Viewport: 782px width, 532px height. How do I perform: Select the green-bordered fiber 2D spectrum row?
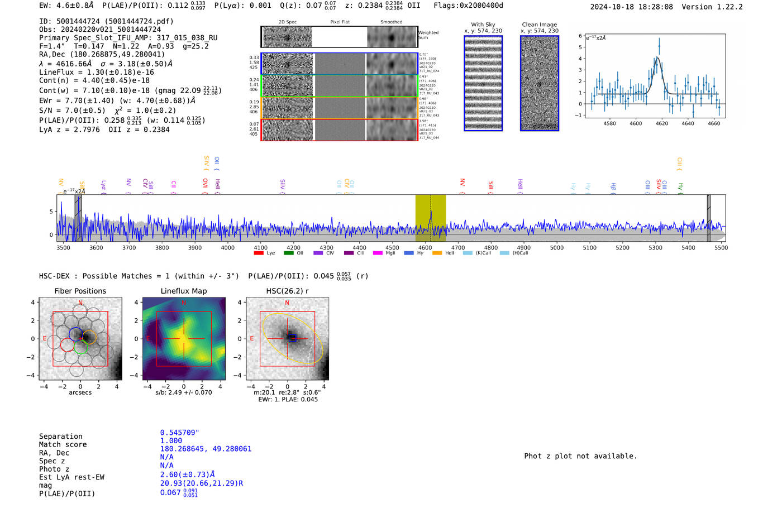click(x=340, y=86)
